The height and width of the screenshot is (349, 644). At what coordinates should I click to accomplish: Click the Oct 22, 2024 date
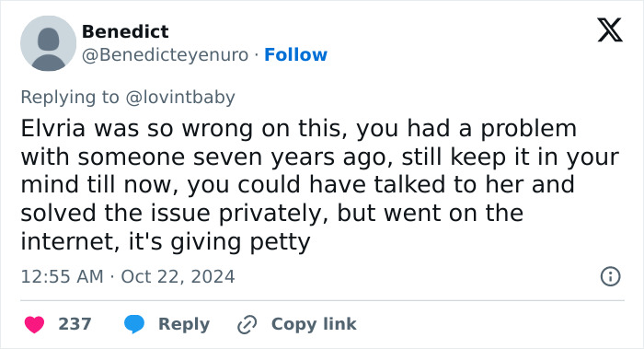coord(178,276)
